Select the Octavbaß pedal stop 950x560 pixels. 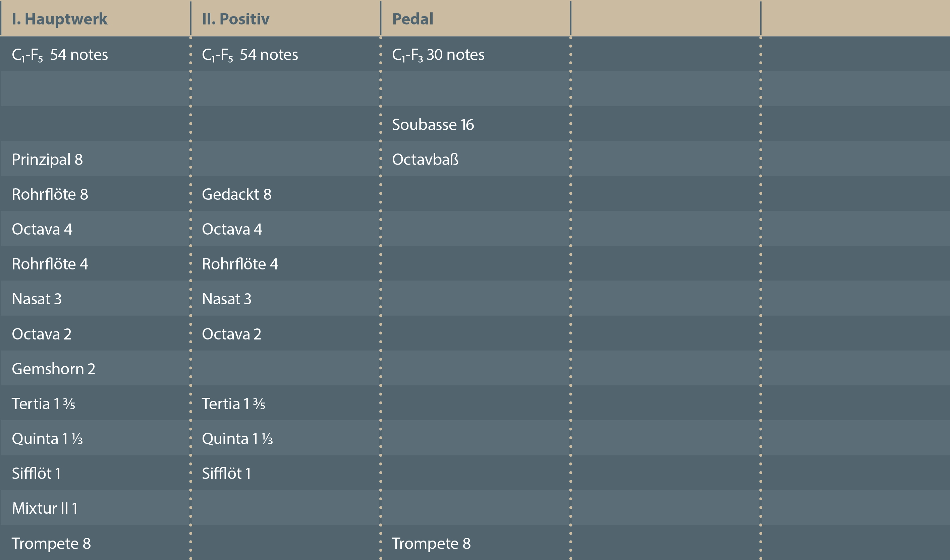(x=425, y=159)
